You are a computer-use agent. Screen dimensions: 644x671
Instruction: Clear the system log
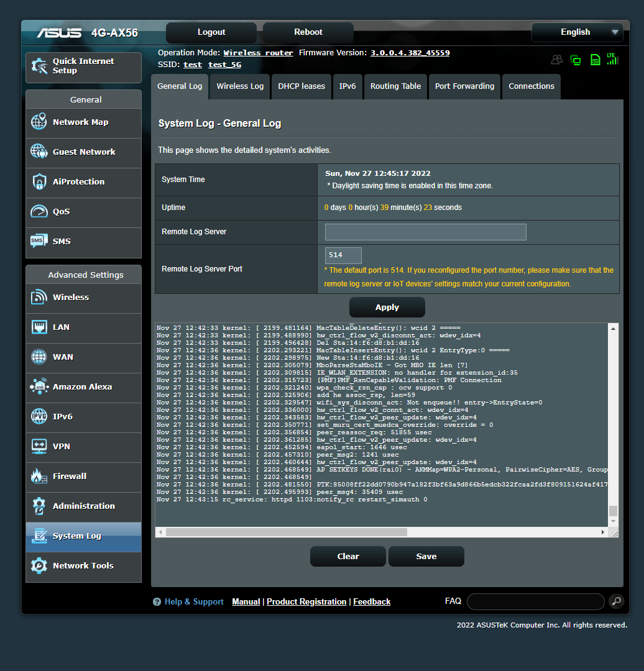pos(347,557)
